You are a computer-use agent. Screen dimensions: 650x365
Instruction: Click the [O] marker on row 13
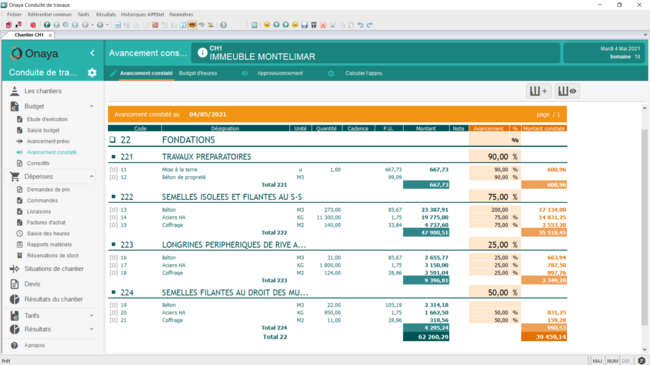pos(114,210)
